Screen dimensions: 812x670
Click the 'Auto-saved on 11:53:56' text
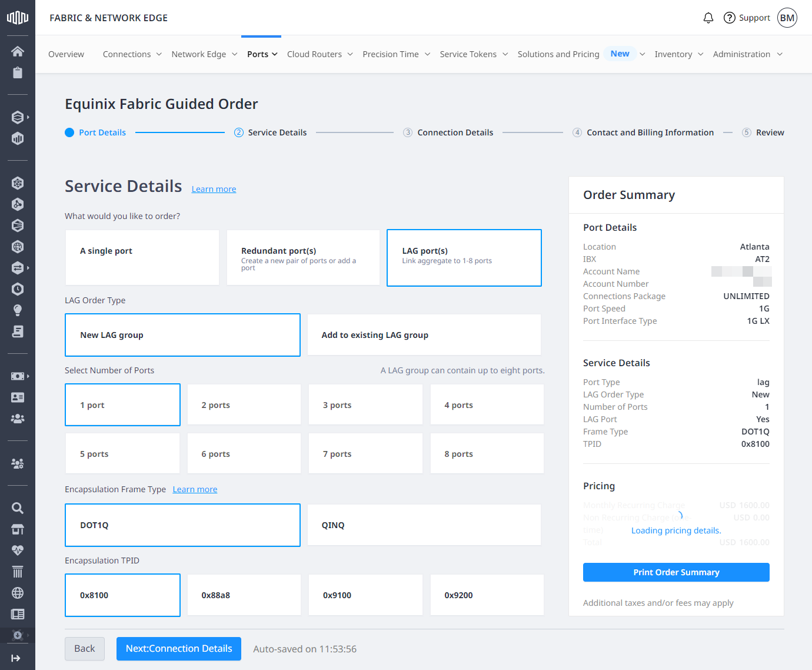305,649
